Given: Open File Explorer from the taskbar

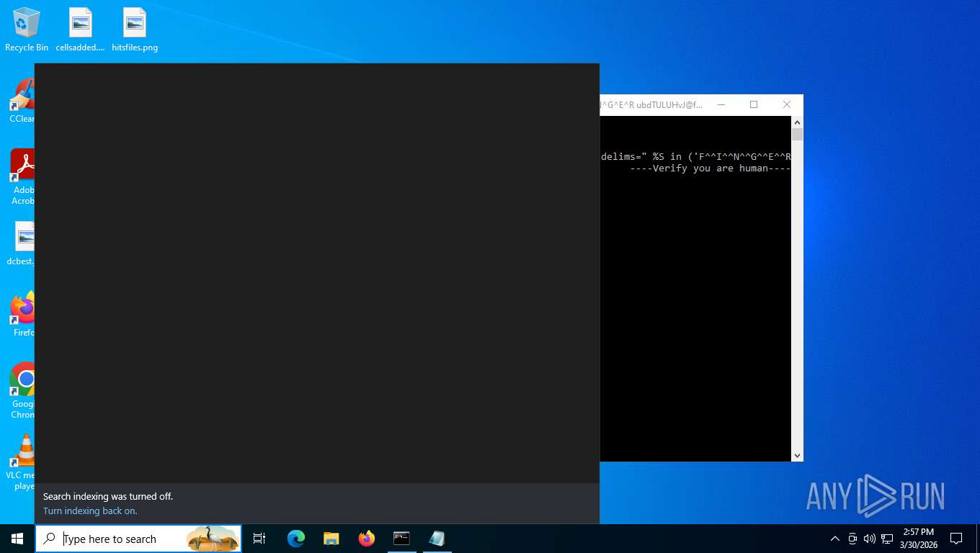Looking at the screenshot, I should pyautogui.click(x=331, y=539).
